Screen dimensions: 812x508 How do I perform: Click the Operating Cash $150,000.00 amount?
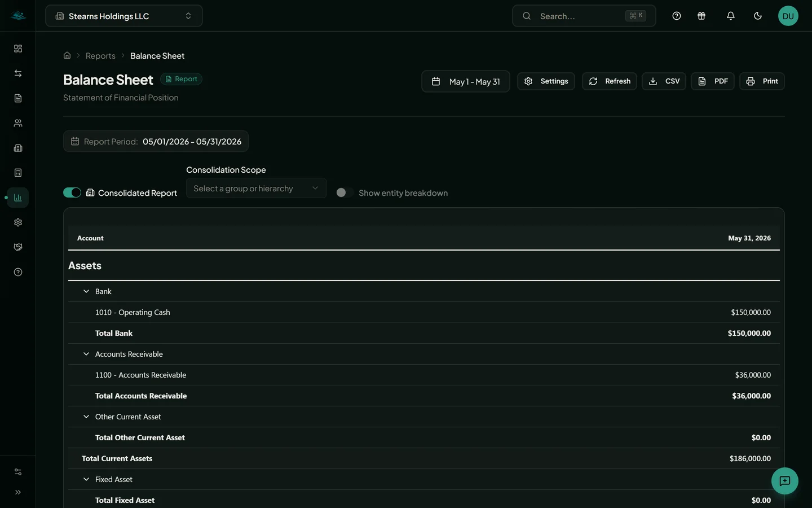(751, 312)
